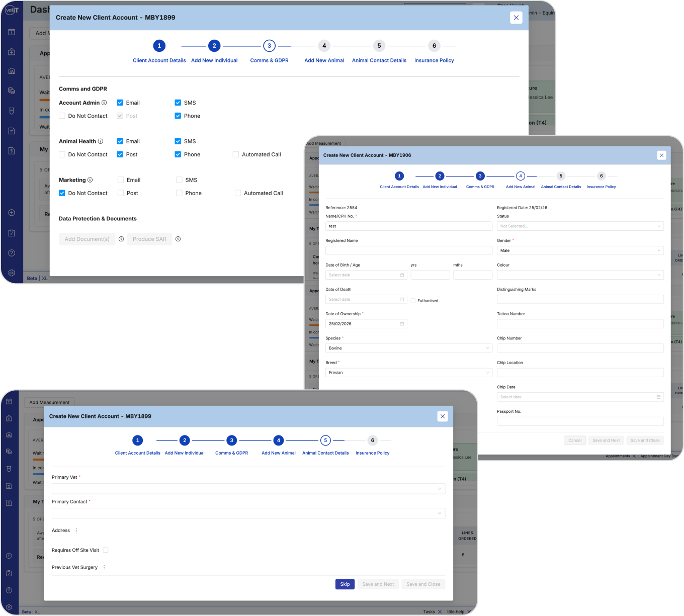Open the Primary Vet dropdown
This screenshot has width=684, height=616.
click(x=248, y=489)
